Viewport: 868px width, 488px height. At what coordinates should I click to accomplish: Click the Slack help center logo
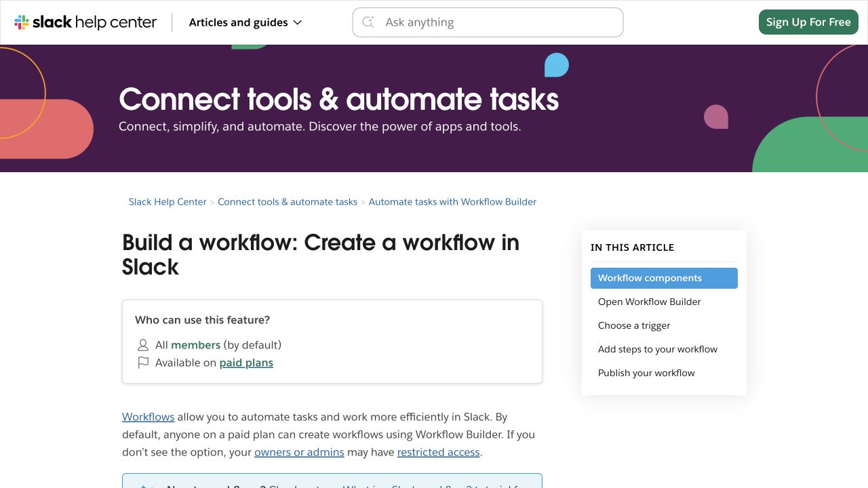click(x=85, y=22)
